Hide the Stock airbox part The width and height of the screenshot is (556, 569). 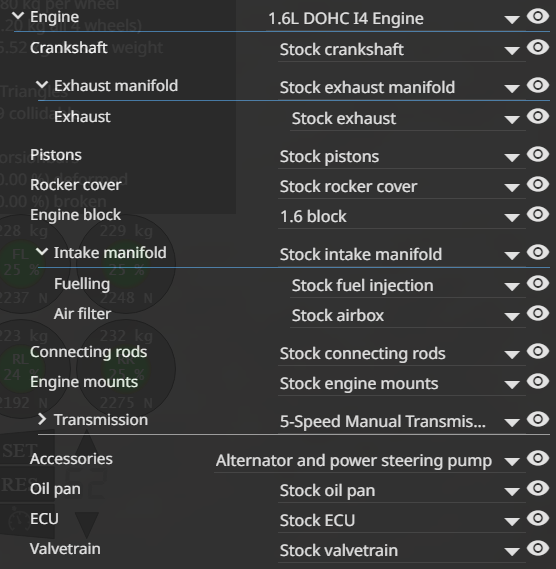click(x=537, y=314)
